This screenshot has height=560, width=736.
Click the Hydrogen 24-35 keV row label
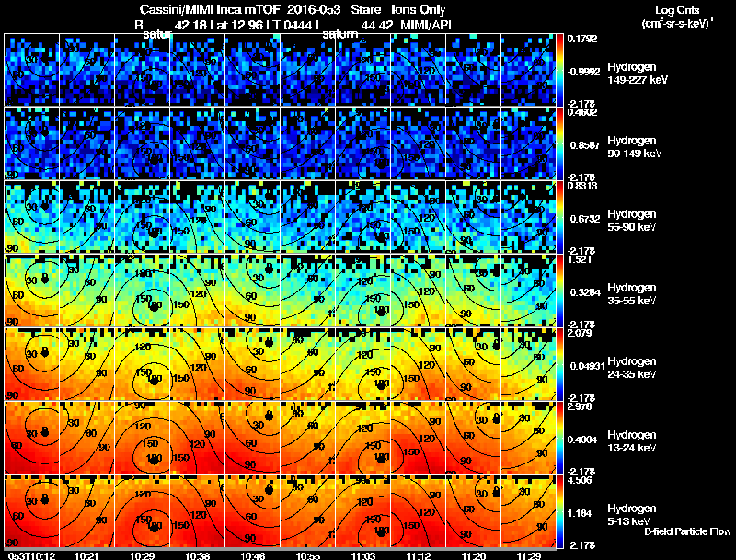point(632,367)
